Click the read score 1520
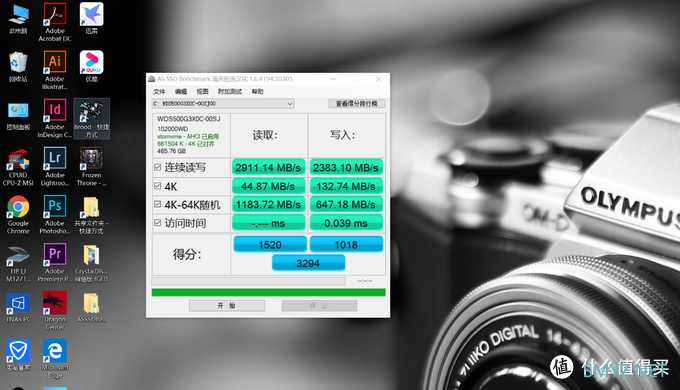 click(270, 245)
